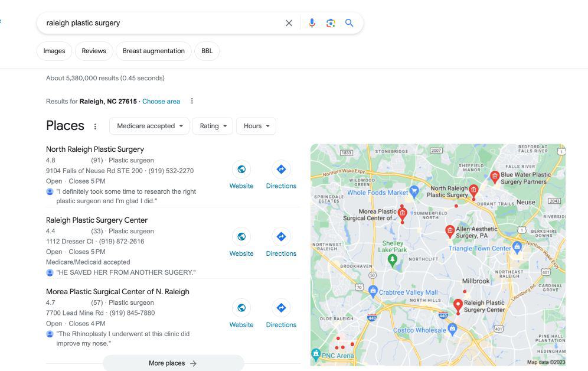The image size is (588, 371).
Task: Clear the search box with the X icon
Action: click(289, 23)
